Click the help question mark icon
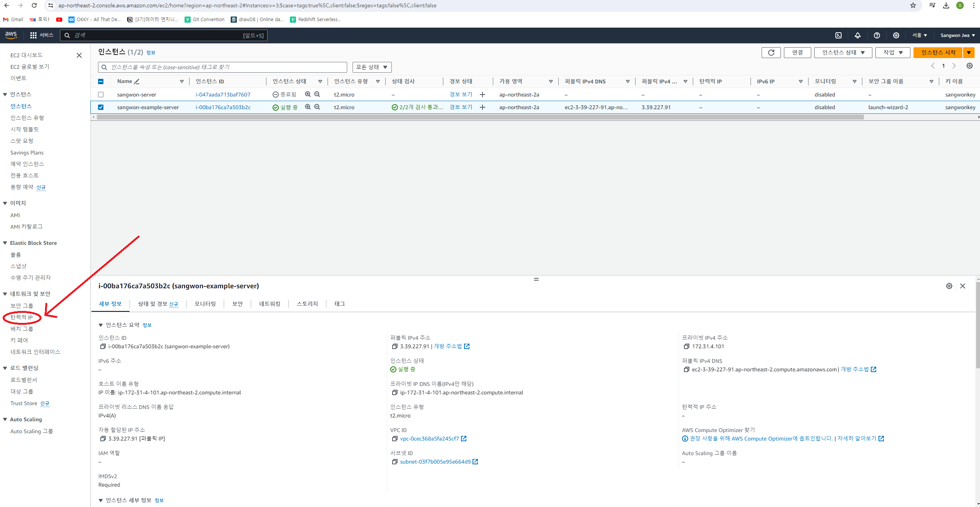The image size is (980, 507). pos(877,35)
